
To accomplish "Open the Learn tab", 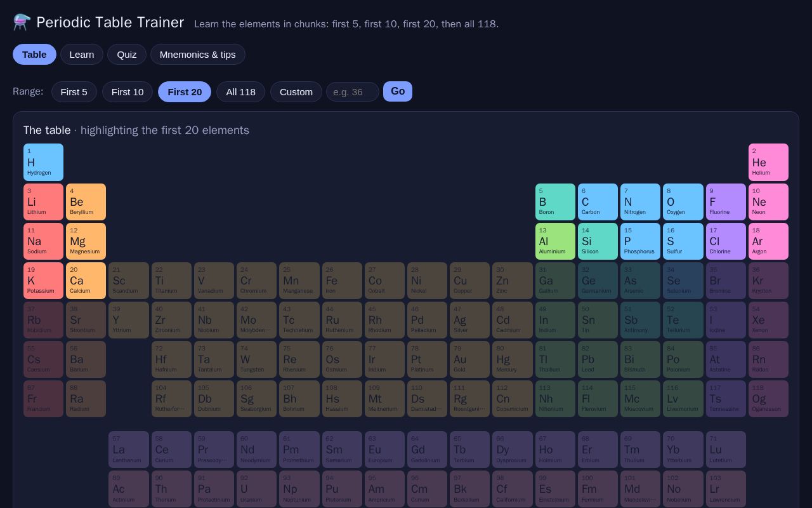I will click(82, 55).
